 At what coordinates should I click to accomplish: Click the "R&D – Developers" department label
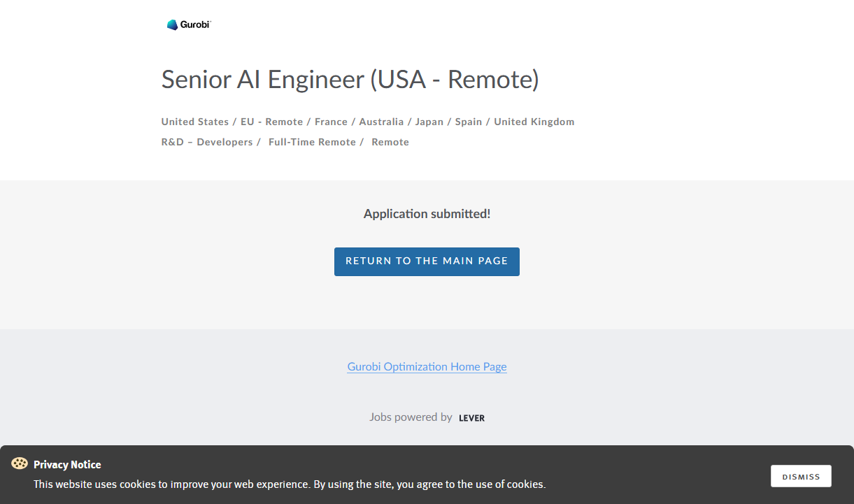pyautogui.click(x=207, y=142)
